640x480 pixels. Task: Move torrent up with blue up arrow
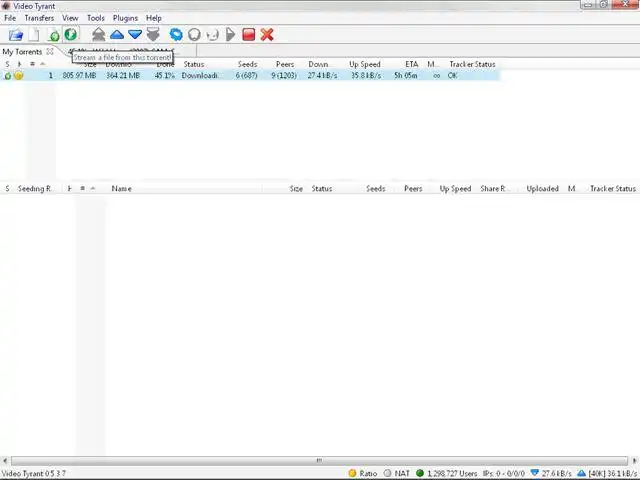click(117, 35)
